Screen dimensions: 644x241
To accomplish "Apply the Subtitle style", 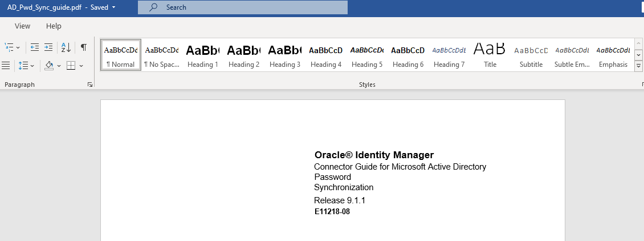I will click(531, 55).
